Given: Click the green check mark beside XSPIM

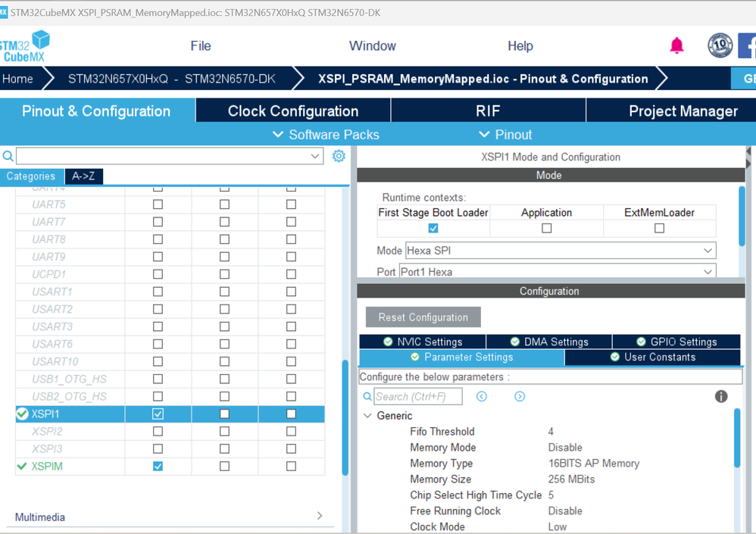Looking at the screenshot, I should click(x=22, y=466).
